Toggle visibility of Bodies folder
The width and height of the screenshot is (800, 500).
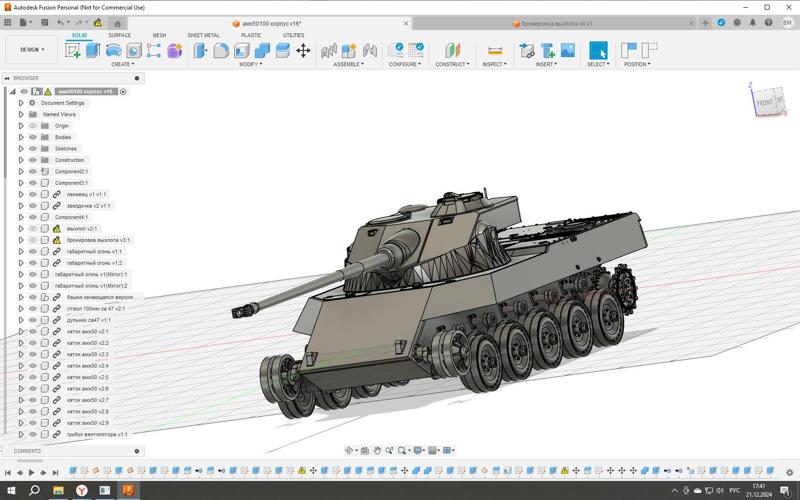33,137
